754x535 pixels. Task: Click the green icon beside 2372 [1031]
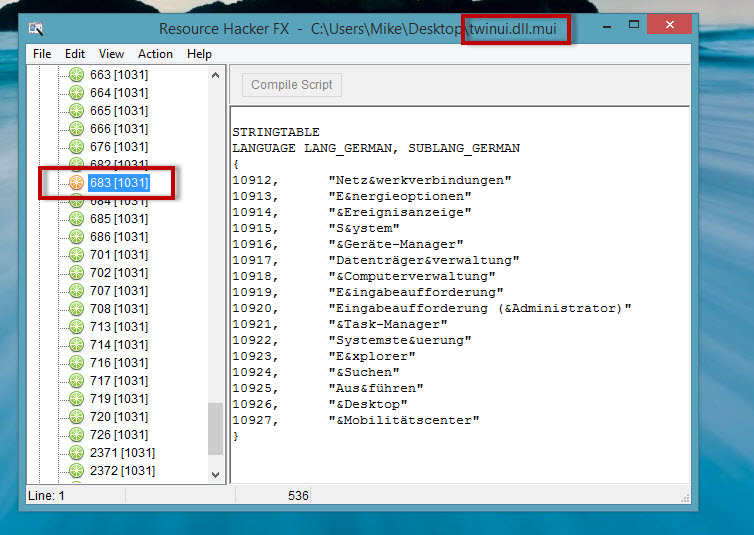(76, 471)
